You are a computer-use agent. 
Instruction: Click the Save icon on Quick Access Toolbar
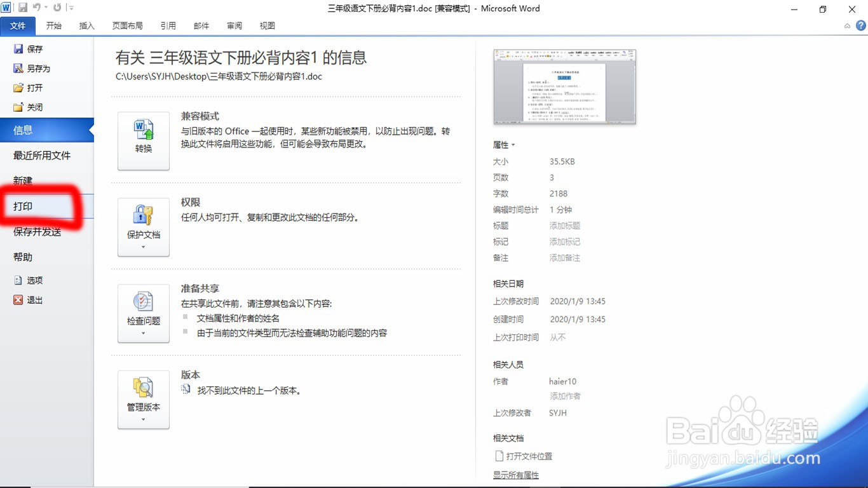24,6
